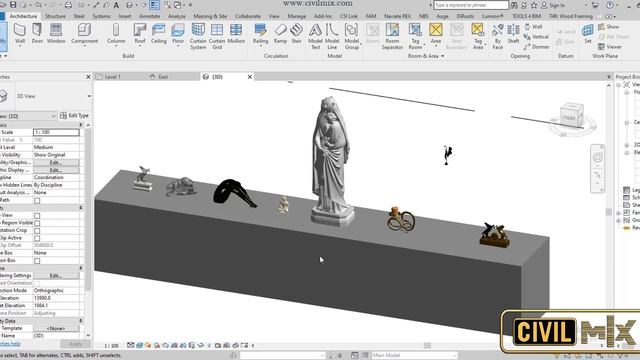This screenshot has width=640, height=360.
Task: Toggle the Sun Path checkbox
Action: click(37, 200)
